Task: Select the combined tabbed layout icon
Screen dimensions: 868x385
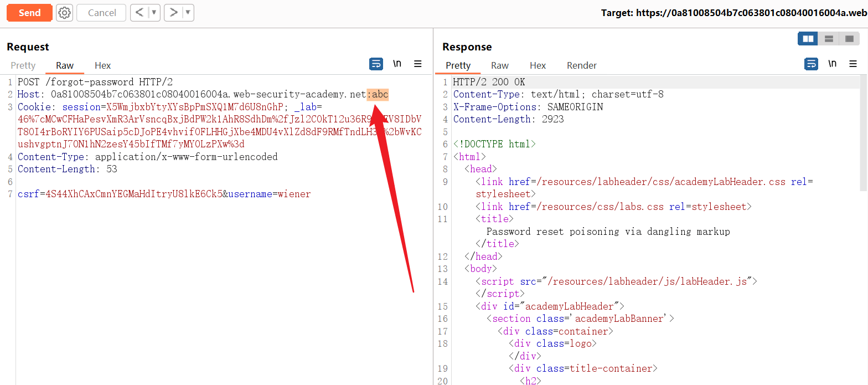Action: (849, 39)
